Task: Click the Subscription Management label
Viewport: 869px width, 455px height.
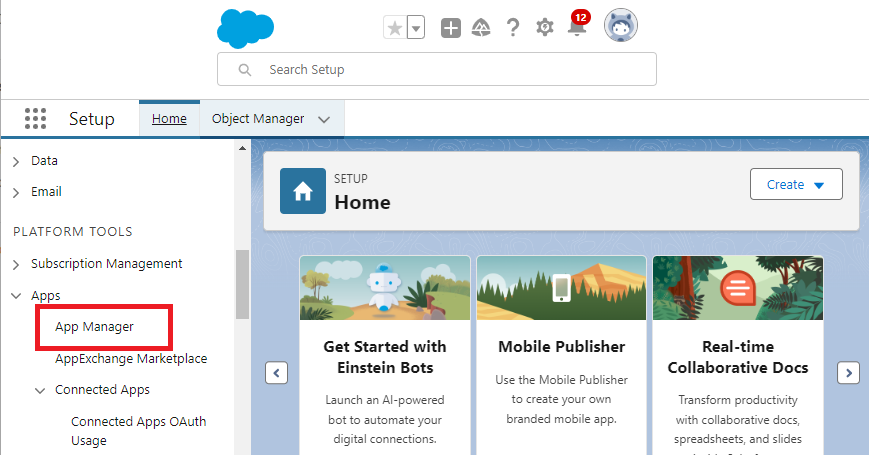Action: (x=106, y=264)
